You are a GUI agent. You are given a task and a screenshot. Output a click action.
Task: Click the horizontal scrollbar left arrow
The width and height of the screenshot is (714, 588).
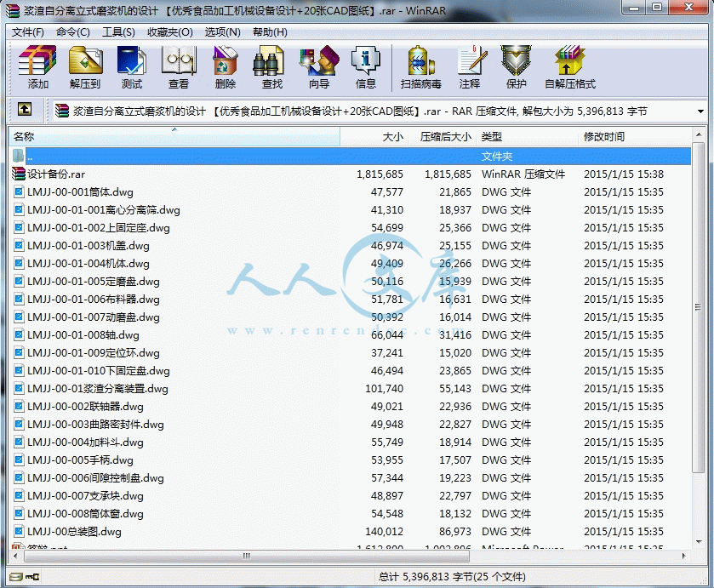tap(15, 556)
